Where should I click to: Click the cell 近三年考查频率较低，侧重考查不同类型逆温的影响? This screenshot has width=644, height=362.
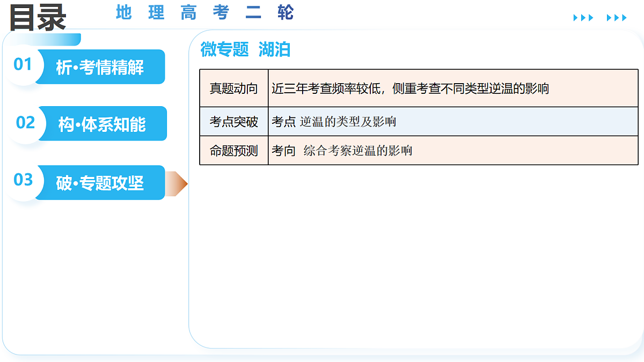click(453, 88)
